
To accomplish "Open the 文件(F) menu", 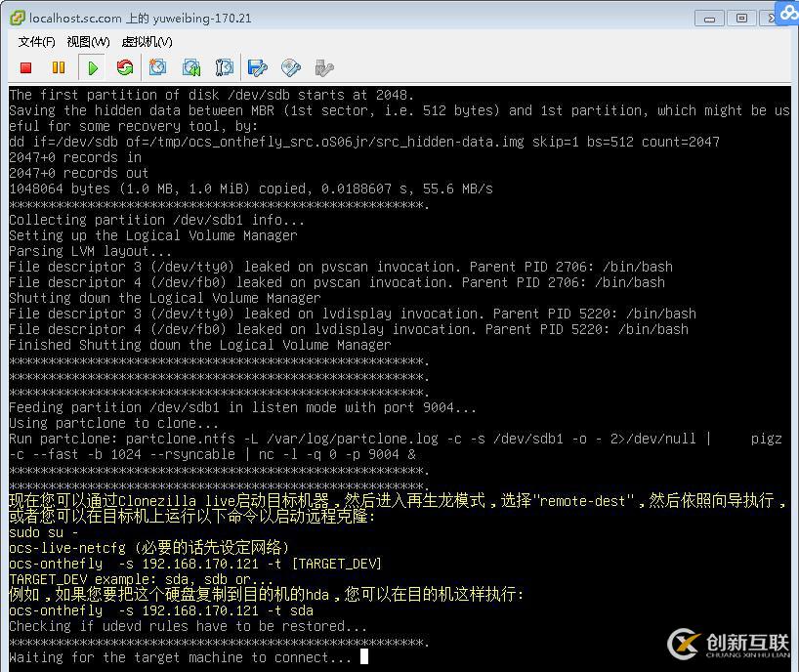I will (34, 42).
